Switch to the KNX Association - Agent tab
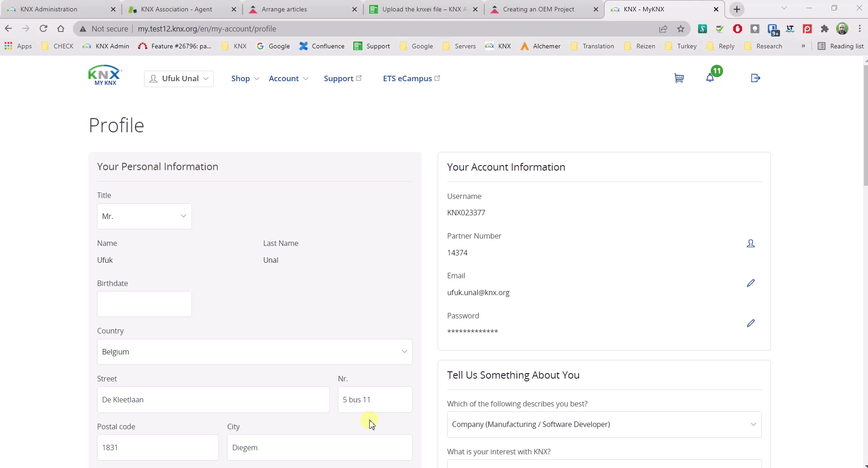This screenshot has height=468, width=868. click(x=182, y=9)
